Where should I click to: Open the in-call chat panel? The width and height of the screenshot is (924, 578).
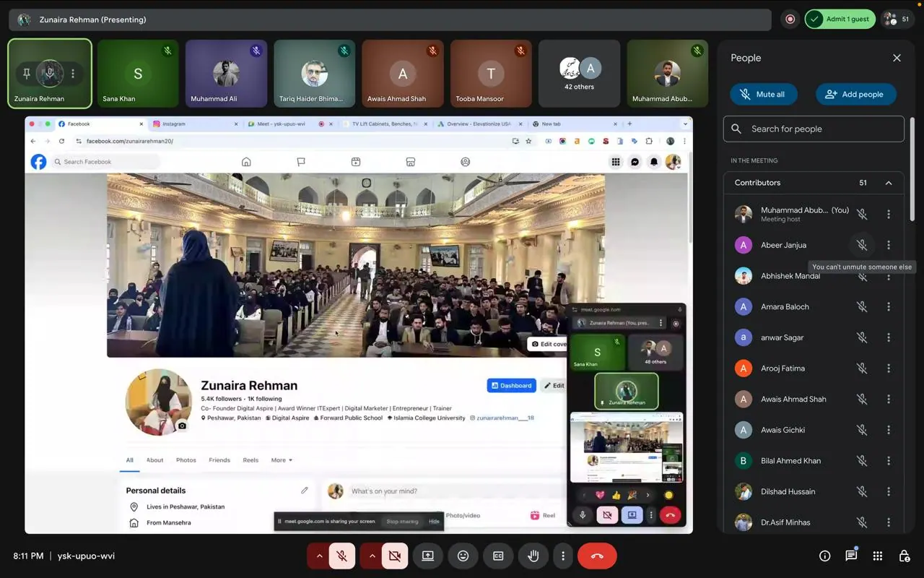pyautogui.click(x=851, y=556)
